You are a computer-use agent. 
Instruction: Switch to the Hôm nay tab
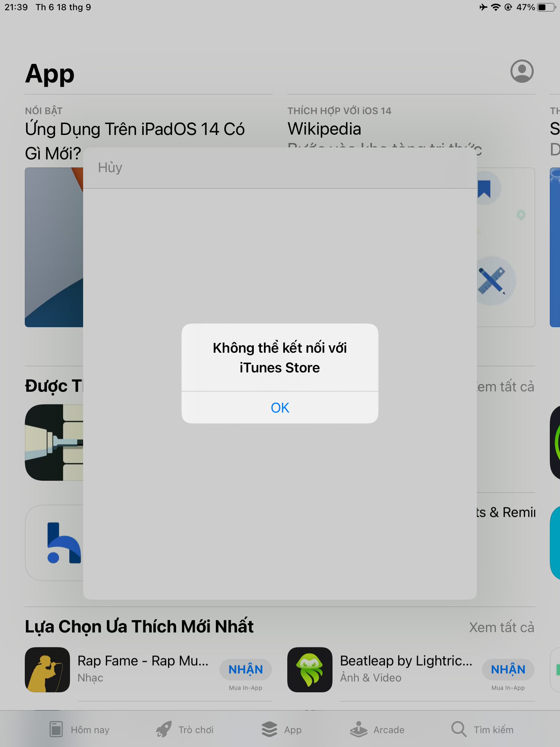tap(79, 729)
